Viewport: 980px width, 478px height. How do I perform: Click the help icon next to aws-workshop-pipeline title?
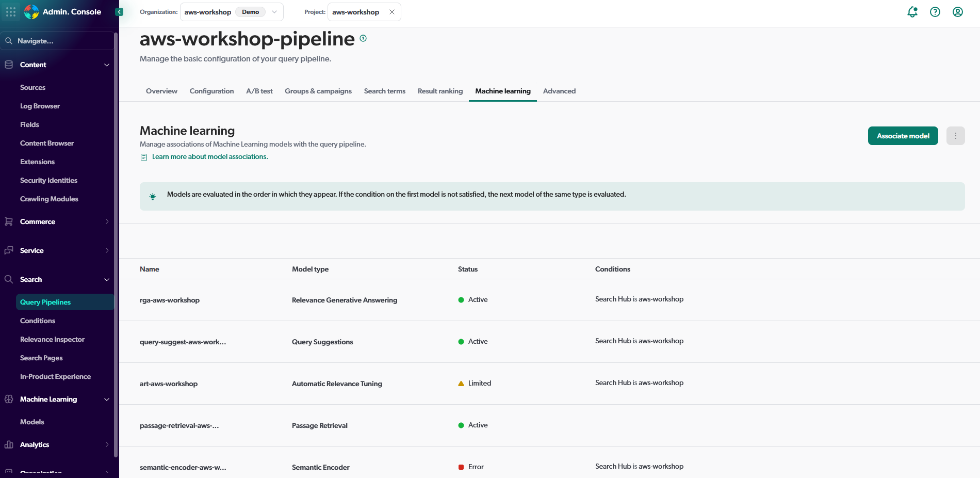point(363,38)
